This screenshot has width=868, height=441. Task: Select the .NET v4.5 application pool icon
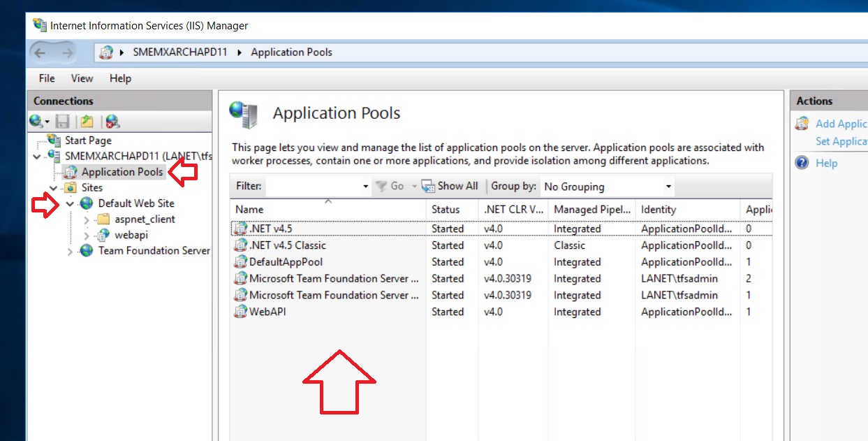point(240,229)
